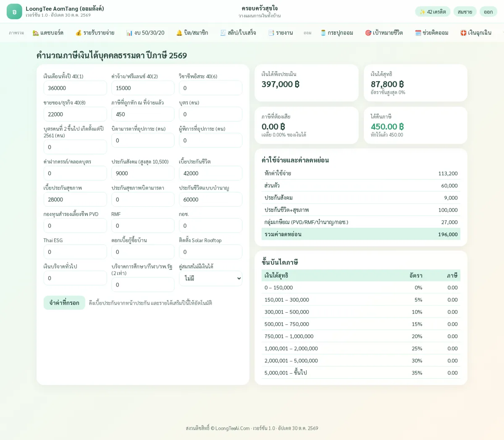Open เป้าหมายชีวิต life goals tab
The height and width of the screenshot is (440, 504).
[384, 33]
